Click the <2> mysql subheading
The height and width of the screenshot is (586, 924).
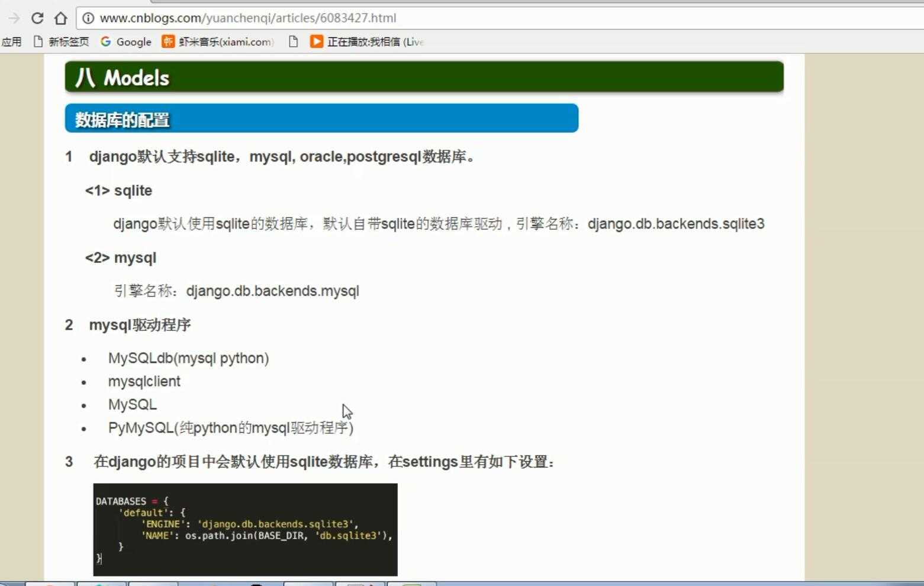121,258
